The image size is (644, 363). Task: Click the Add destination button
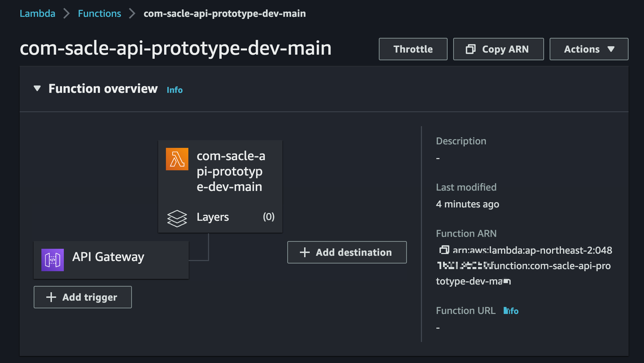point(347,252)
